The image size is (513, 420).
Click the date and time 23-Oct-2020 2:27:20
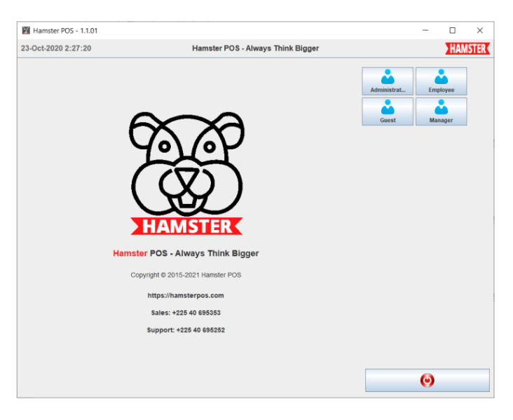tap(56, 48)
